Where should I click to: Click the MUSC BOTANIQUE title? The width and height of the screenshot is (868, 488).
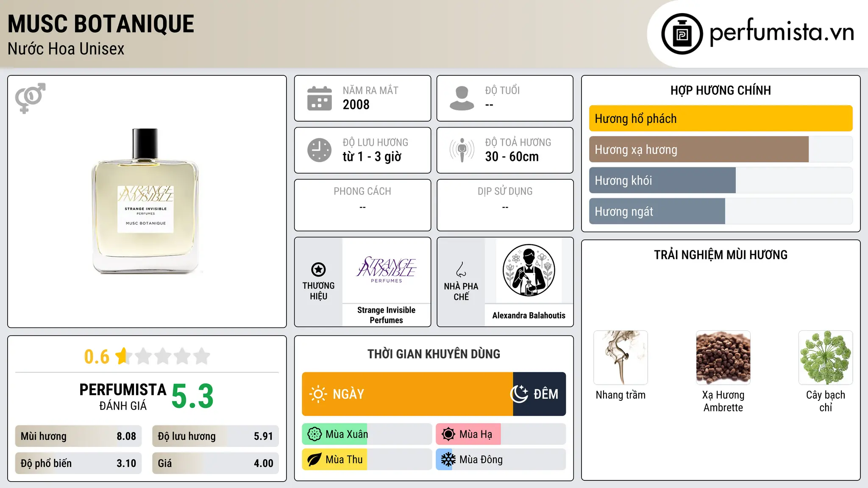101,24
